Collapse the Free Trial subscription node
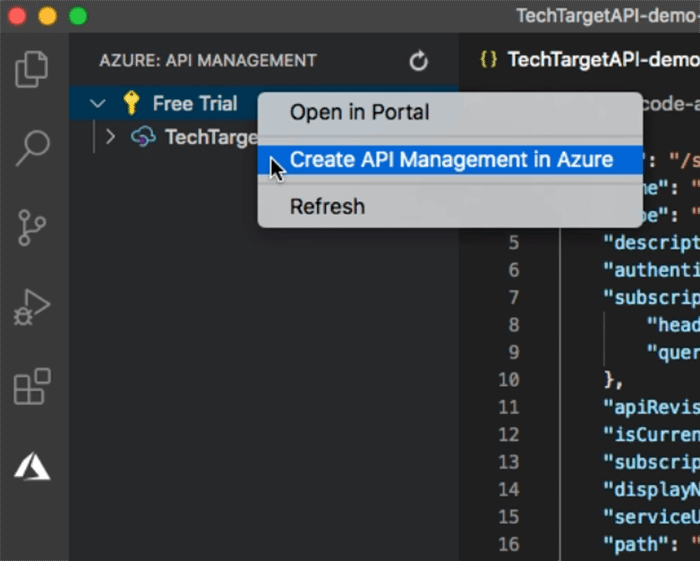Viewport: 700px width, 561px height. [x=97, y=104]
